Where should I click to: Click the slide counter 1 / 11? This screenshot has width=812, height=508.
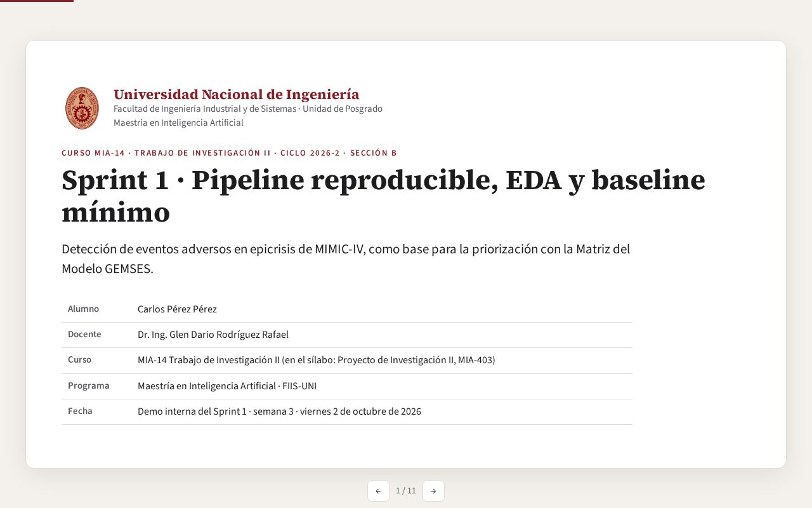coord(406,491)
